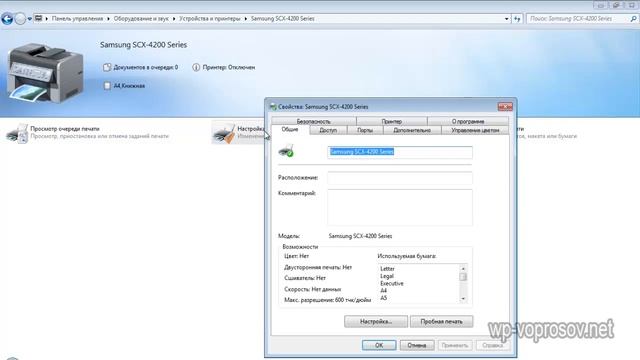Screen dimensions: 640x360
Task: Open Оборудование и звук breadcrumb
Action: click(x=141, y=19)
